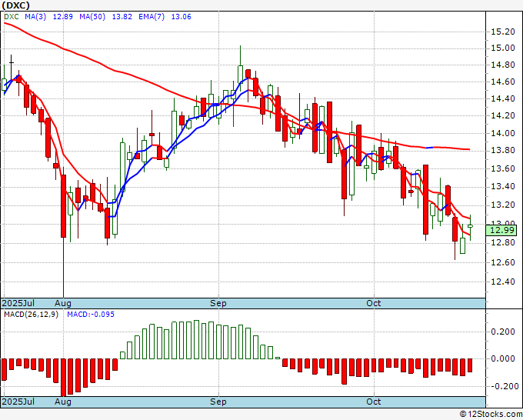Image resolution: width=523 pixels, height=420 pixels.
Task: Click the latest candlestick beside the 12.99 tag
Action: click(470, 226)
